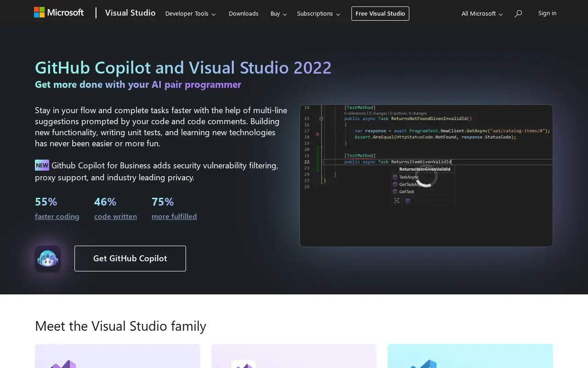Click the "Meet the Visual Studio family" heading
Image resolution: width=588 pixels, height=368 pixels.
pos(120,326)
